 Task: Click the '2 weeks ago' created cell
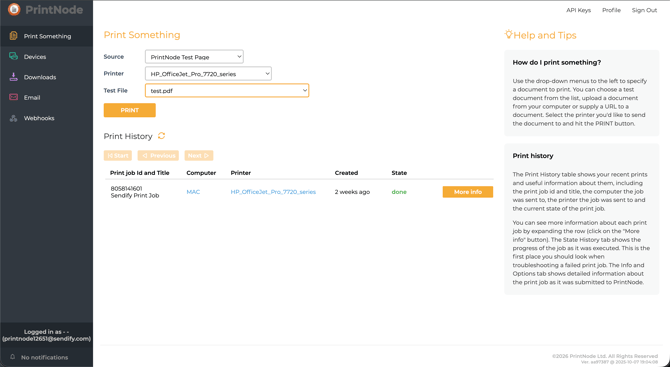point(353,192)
